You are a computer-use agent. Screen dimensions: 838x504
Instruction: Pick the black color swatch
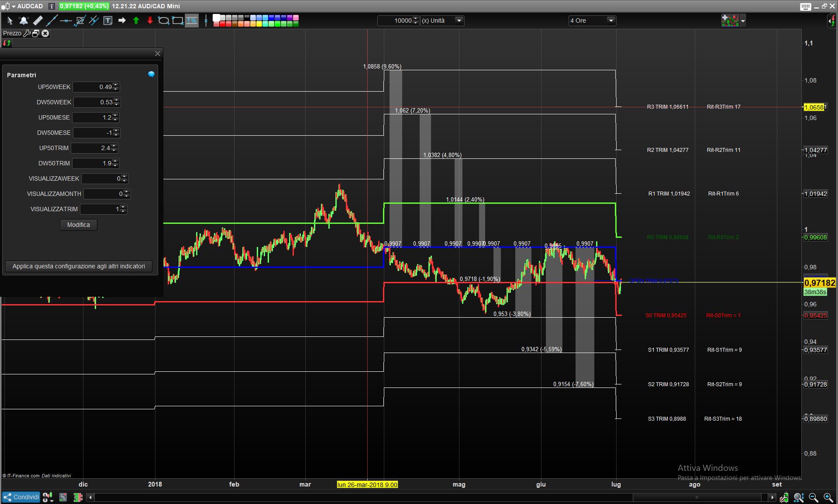tap(247, 18)
